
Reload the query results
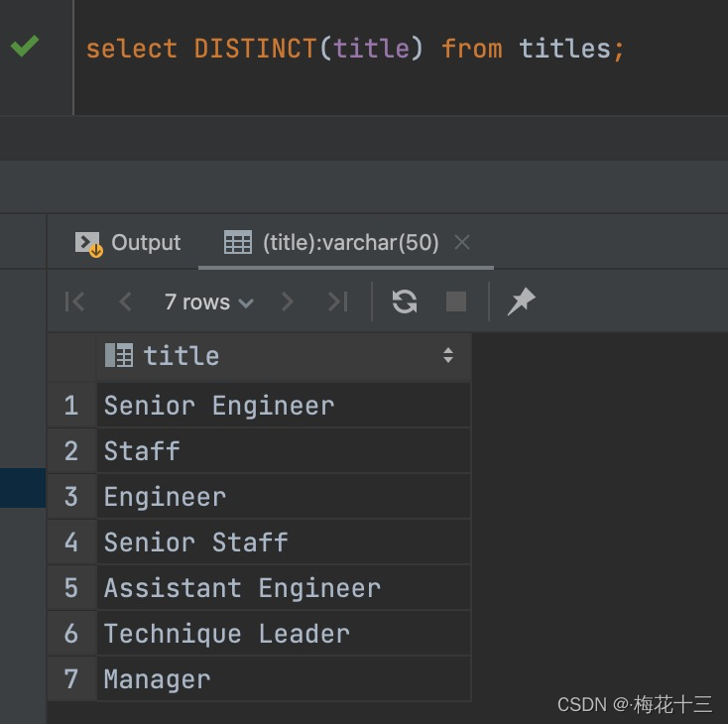405,302
